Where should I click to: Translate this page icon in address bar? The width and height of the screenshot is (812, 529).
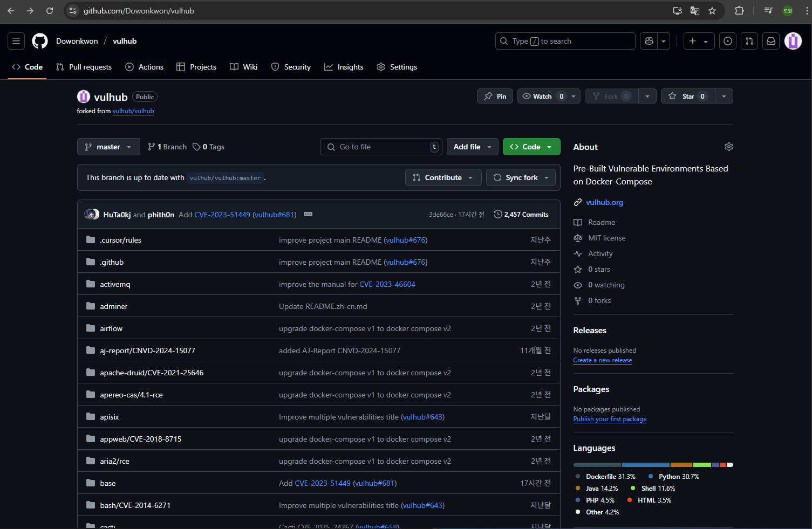tap(695, 11)
